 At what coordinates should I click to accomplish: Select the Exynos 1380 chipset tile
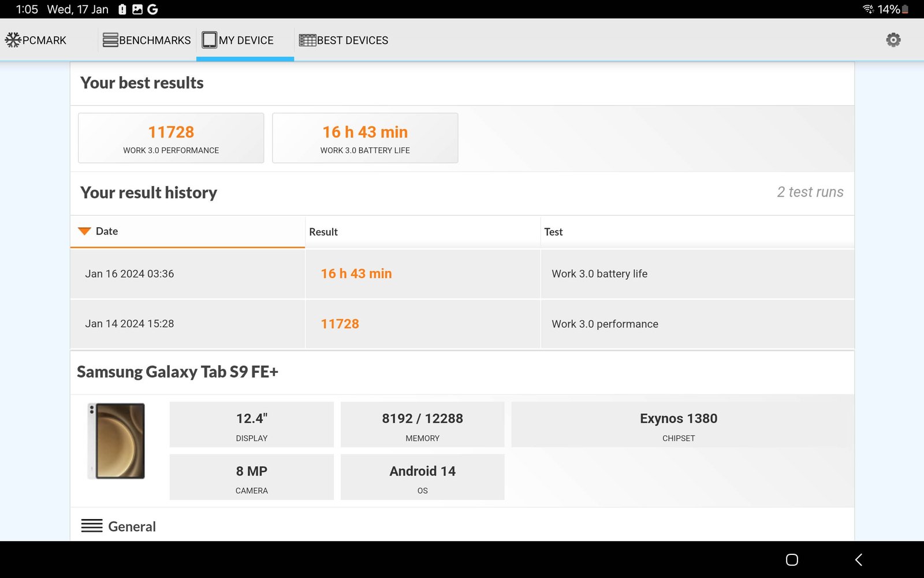678,425
